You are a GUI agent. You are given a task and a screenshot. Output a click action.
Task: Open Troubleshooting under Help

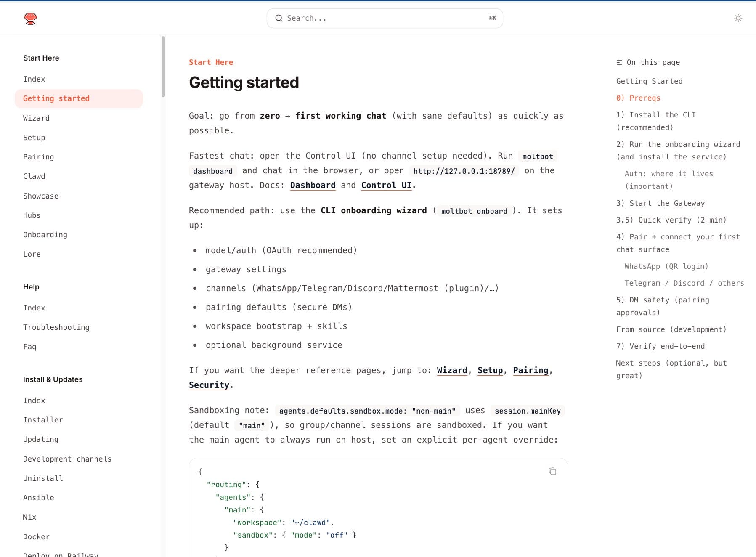tap(56, 327)
